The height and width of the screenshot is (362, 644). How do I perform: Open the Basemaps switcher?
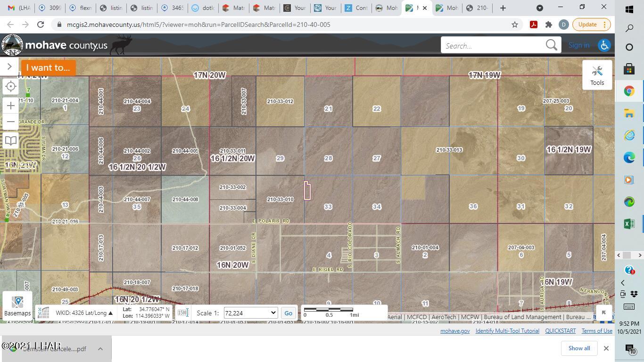(17, 305)
